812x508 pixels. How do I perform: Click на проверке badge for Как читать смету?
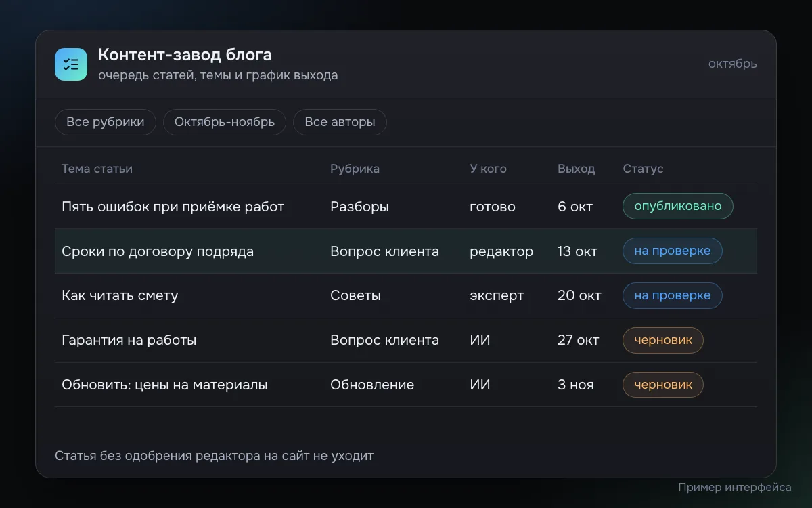click(673, 295)
